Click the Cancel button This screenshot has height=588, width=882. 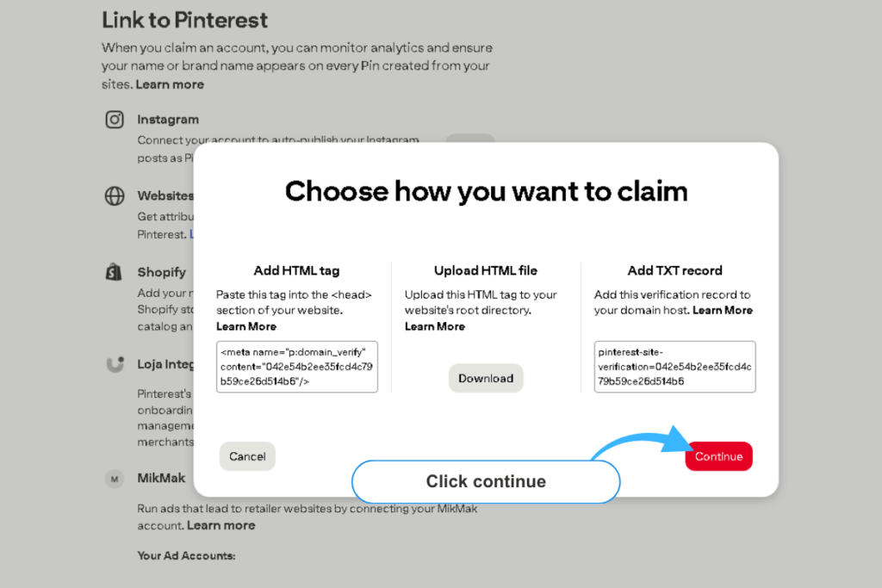[247, 456]
